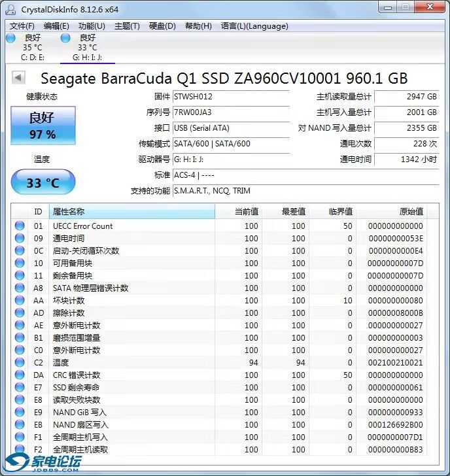Viewport: 450px width, 476px height.
Task: Close the CrystalDiskInfo window
Action: point(430,7)
